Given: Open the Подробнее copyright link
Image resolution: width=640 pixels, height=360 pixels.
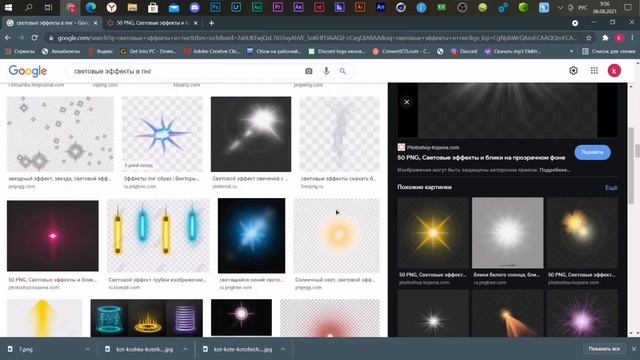Looking at the screenshot, I should pyautogui.click(x=555, y=170).
